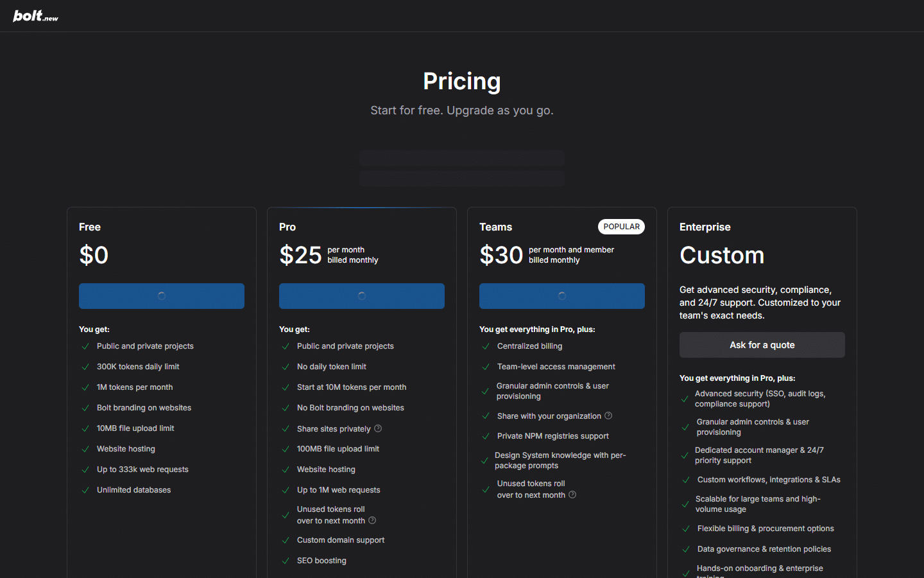The height and width of the screenshot is (578, 924).
Task: Click the checkmark beside "Private NPM registries support"
Action: pos(486,435)
